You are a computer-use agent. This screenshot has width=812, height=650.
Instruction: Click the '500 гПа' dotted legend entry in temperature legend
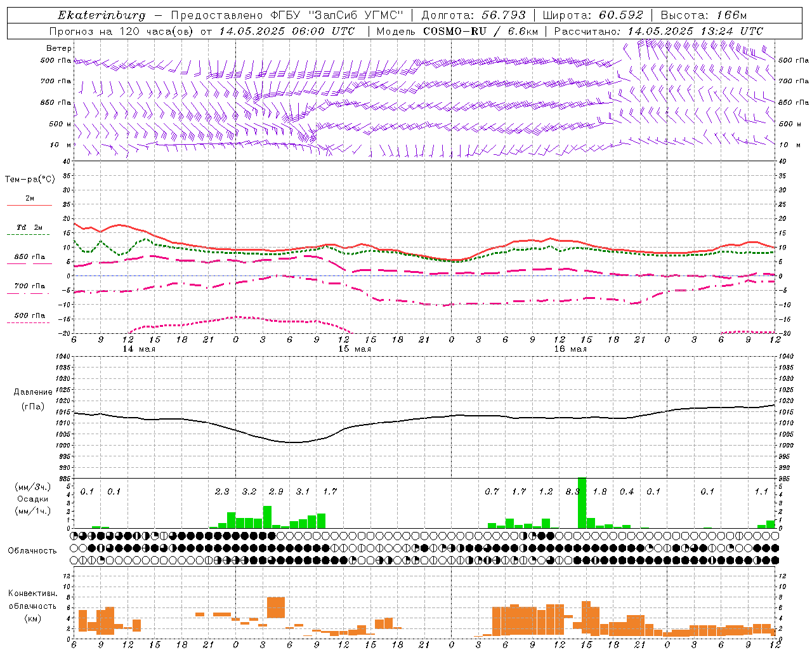pyautogui.click(x=30, y=318)
